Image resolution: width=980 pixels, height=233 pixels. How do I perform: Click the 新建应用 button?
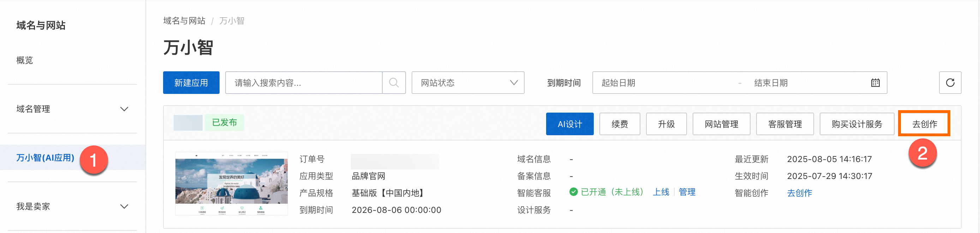click(x=191, y=83)
